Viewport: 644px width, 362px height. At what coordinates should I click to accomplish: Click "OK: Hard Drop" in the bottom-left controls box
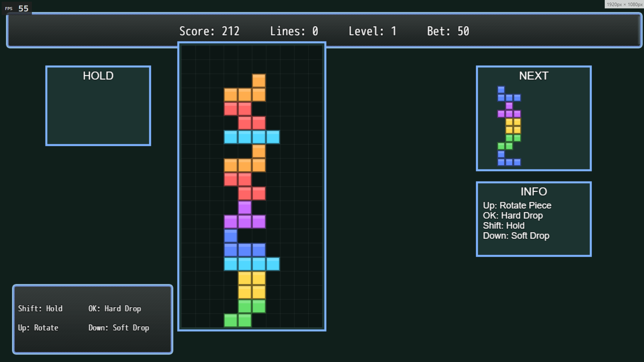point(114,309)
